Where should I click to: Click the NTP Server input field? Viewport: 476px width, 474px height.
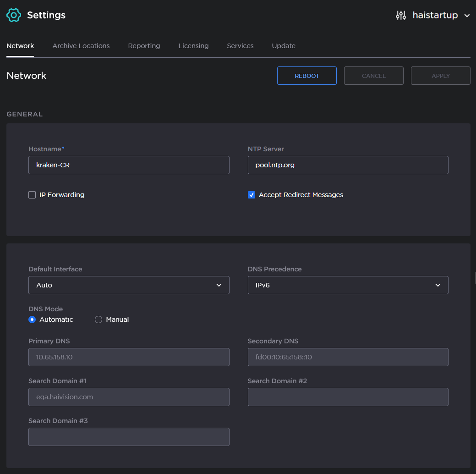pos(348,165)
